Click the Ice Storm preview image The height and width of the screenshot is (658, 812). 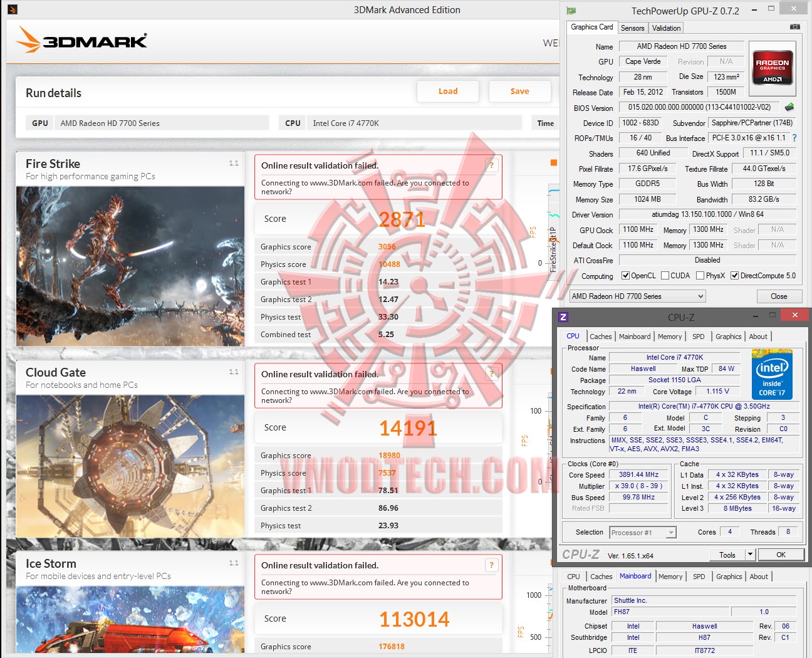130,620
